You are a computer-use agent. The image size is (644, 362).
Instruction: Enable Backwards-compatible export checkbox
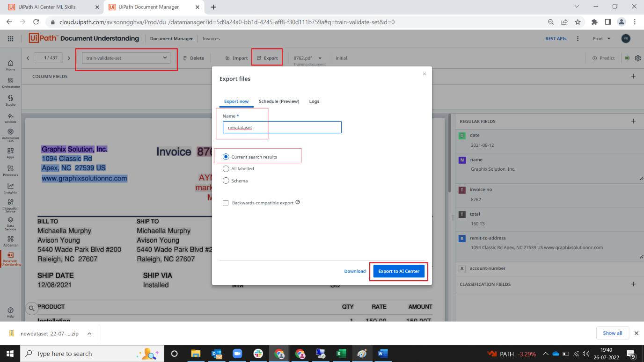point(226,203)
